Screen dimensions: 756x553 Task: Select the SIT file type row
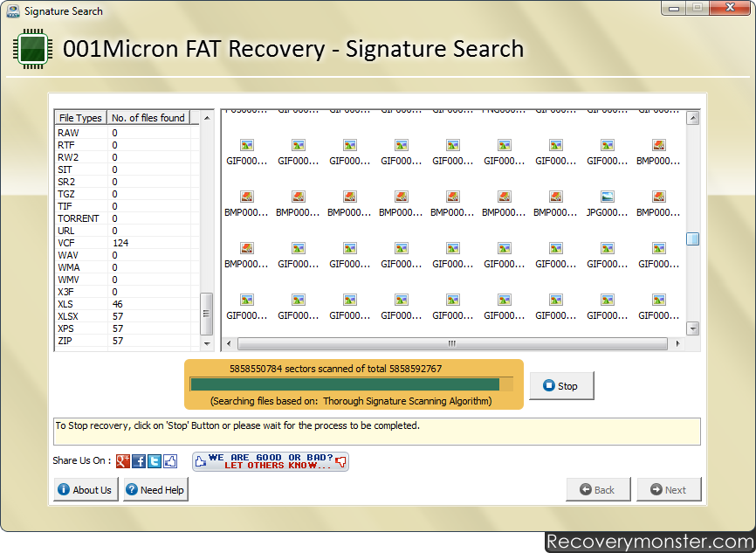(x=127, y=169)
